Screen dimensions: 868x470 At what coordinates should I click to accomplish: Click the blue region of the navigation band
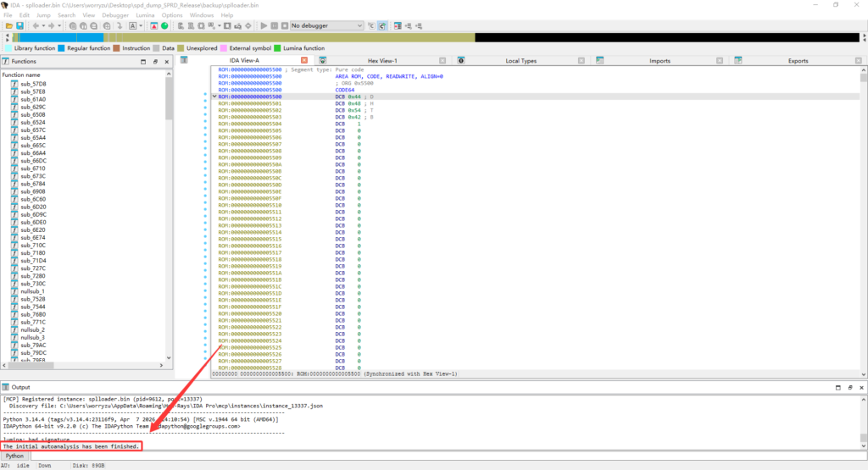[x=61, y=37]
